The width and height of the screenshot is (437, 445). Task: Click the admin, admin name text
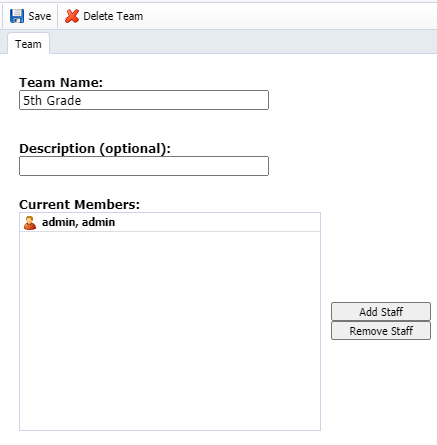pyautogui.click(x=78, y=222)
